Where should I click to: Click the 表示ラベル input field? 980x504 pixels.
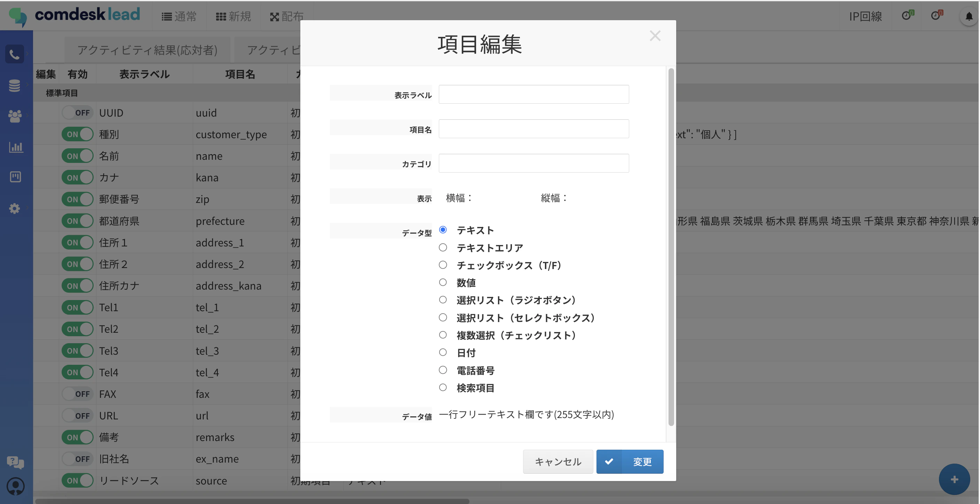[534, 94]
